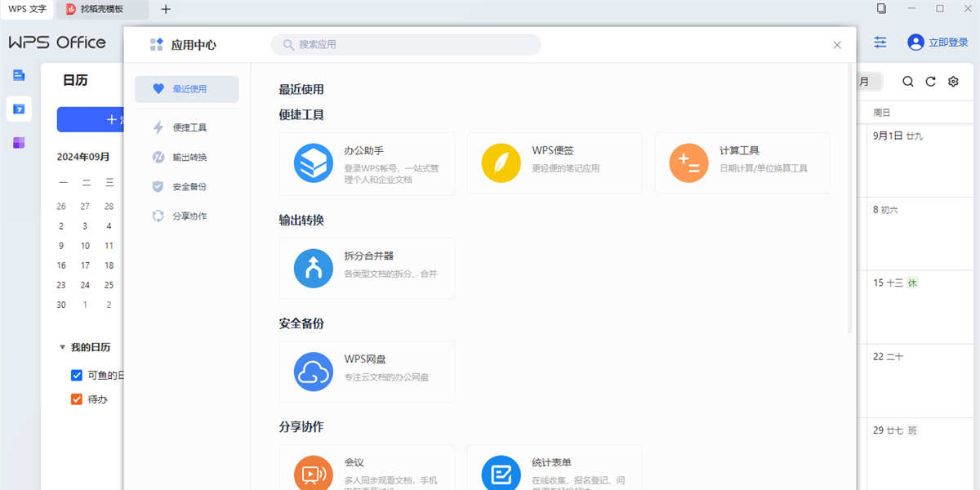Image resolution: width=980 pixels, height=490 pixels.
Task: Click the circular icon next to 分享协作
Action: [158, 216]
